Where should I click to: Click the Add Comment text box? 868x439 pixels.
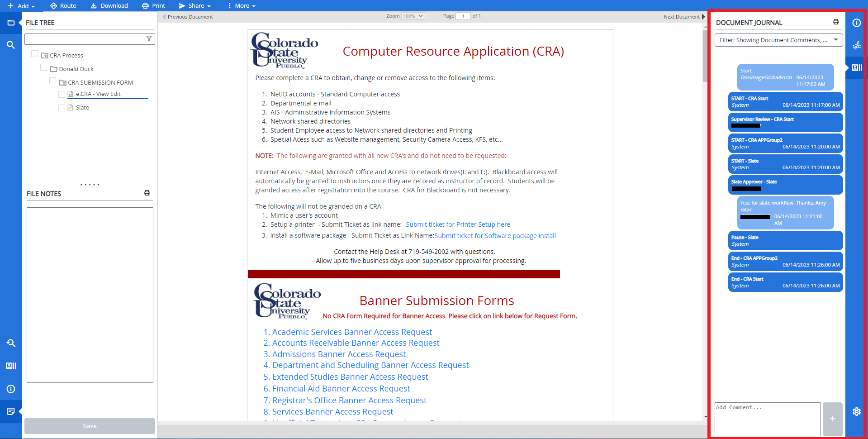(768, 419)
